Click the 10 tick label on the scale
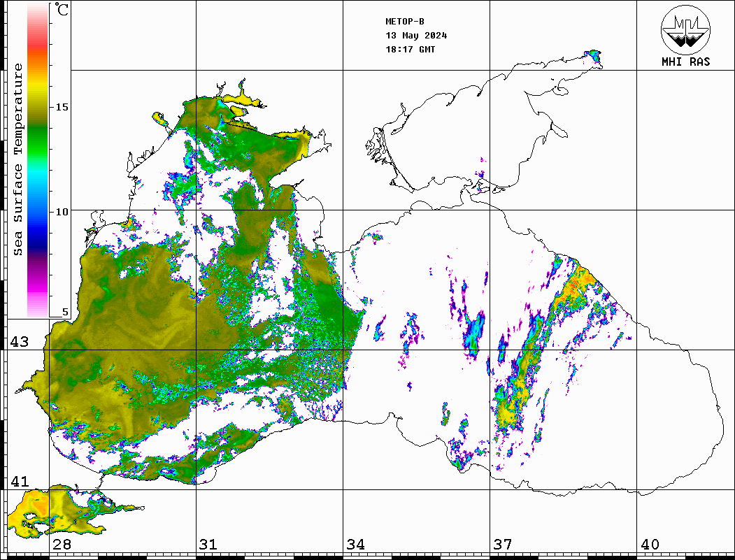 pyautogui.click(x=62, y=212)
